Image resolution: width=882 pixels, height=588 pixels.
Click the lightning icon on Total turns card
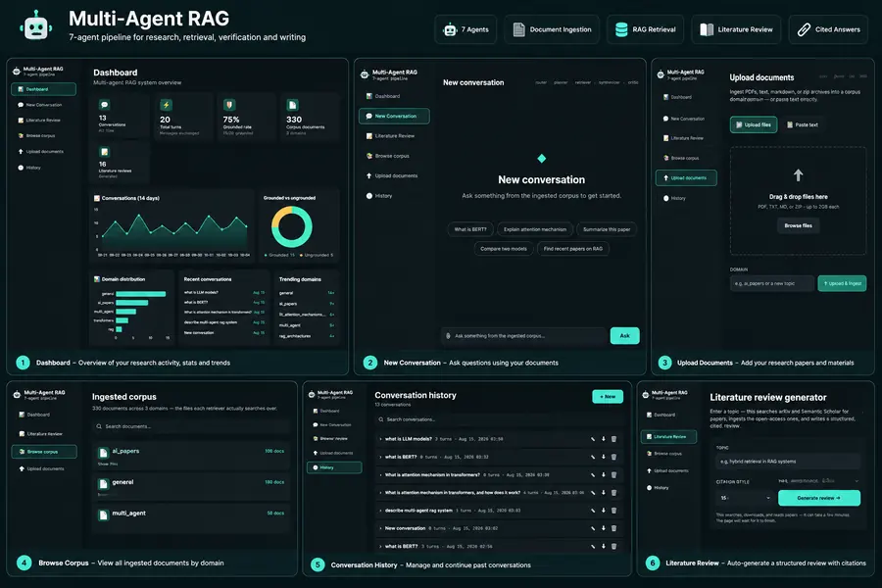coord(166,105)
